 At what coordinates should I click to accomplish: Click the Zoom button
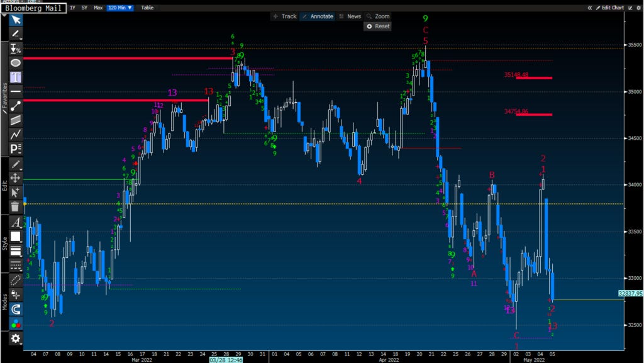[x=378, y=16]
